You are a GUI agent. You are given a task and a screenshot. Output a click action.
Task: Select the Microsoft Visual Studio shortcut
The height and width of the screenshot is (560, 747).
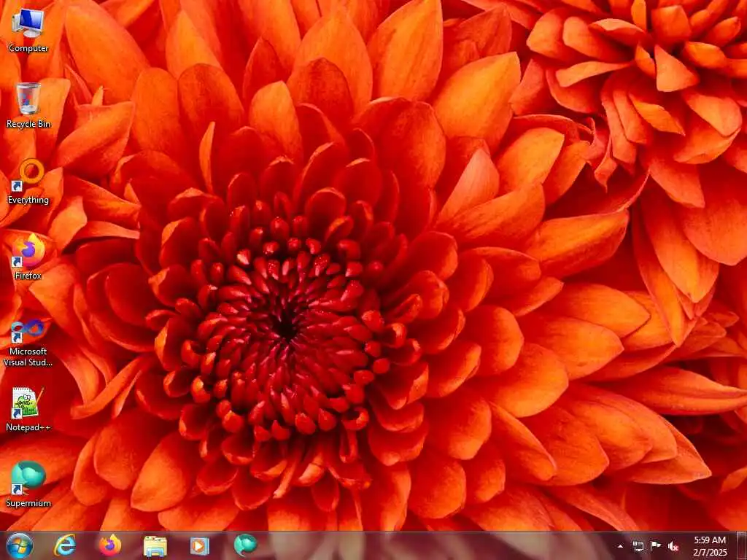point(28,343)
